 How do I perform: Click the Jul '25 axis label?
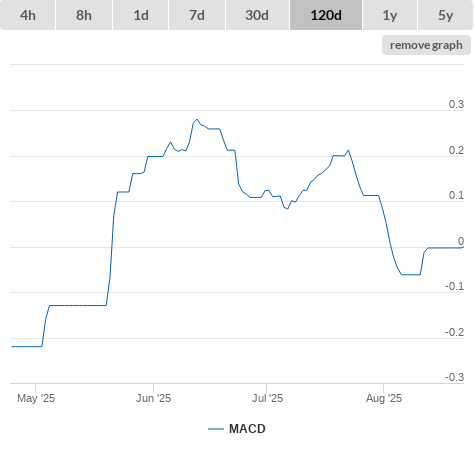(267, 398)
